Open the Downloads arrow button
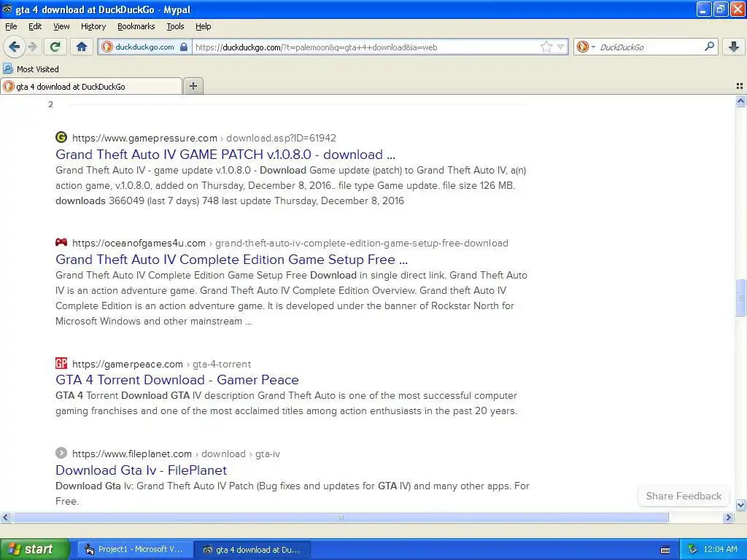Image resolution: width=747 pixels, height=560 pixels. (734, 47)
